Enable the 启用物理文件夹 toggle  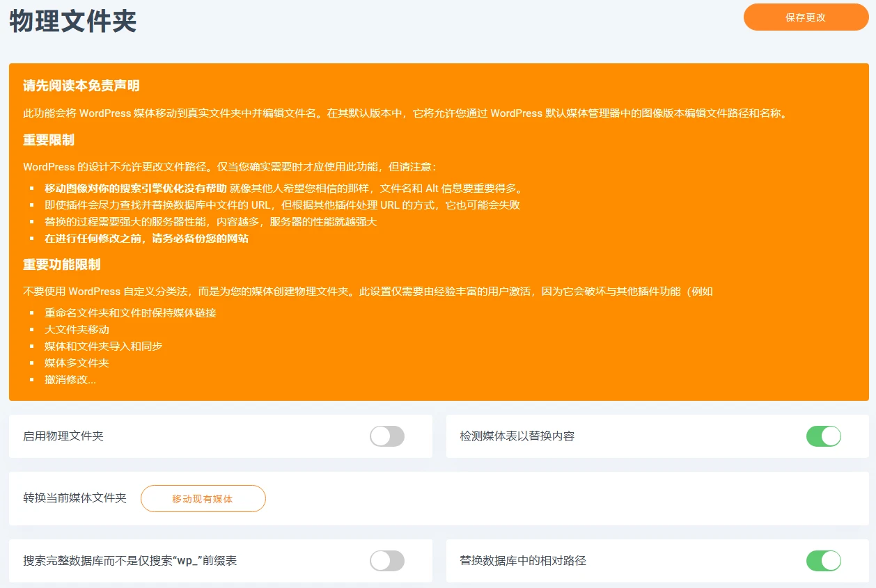387,436
